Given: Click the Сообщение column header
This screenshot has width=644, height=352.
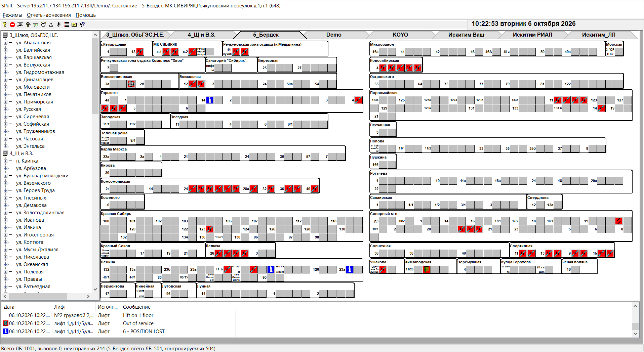Looking at the screenshot, I should pos(179,307).
